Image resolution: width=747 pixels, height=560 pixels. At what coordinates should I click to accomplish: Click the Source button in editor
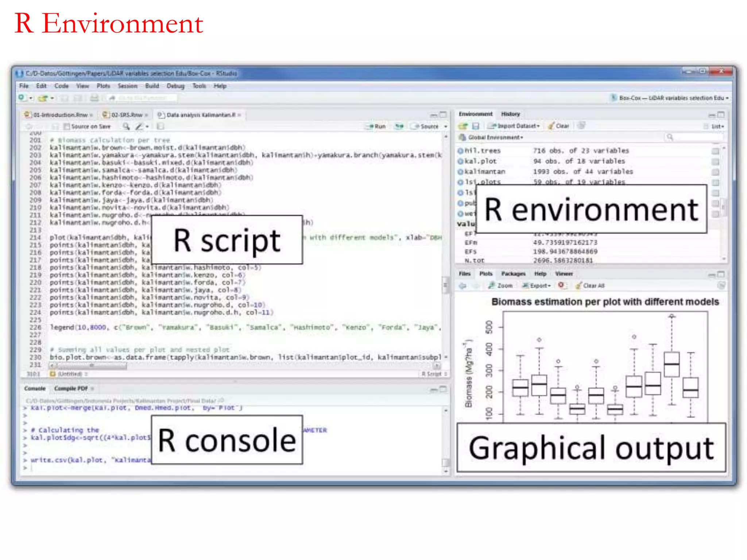coord(425,126)
